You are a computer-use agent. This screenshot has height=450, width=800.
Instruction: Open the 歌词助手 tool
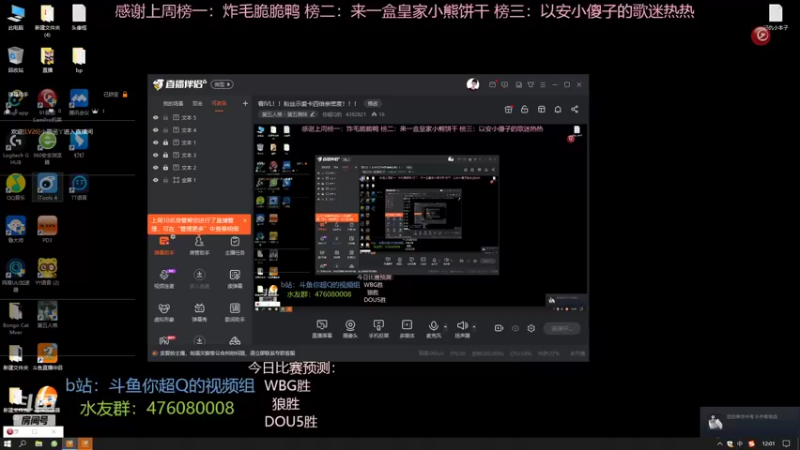point(235,312)
